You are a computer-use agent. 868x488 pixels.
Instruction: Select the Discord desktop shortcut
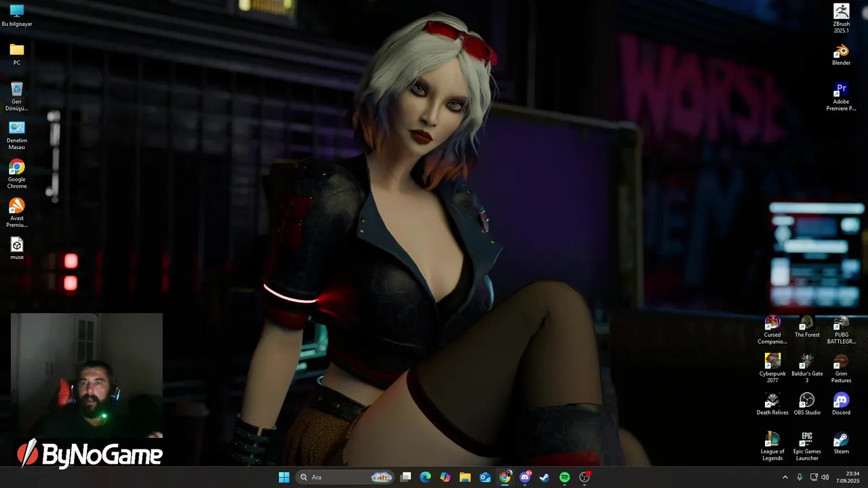coord(842,404)
